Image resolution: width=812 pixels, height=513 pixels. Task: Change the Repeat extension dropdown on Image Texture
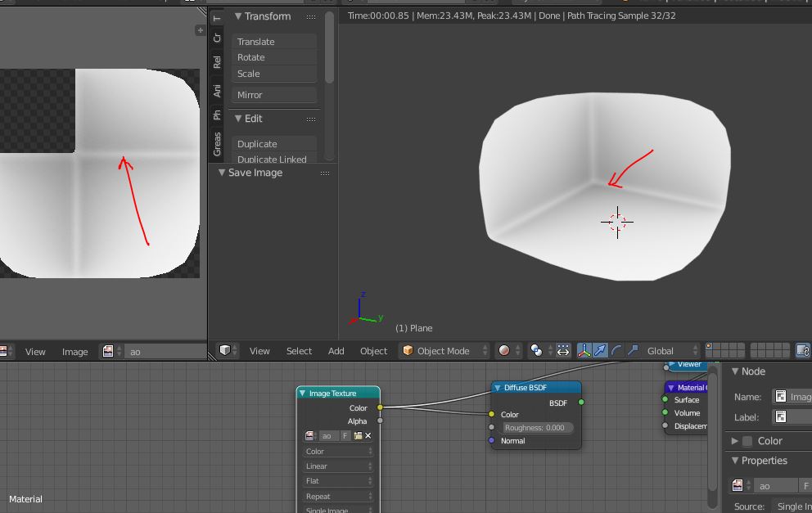337,496
